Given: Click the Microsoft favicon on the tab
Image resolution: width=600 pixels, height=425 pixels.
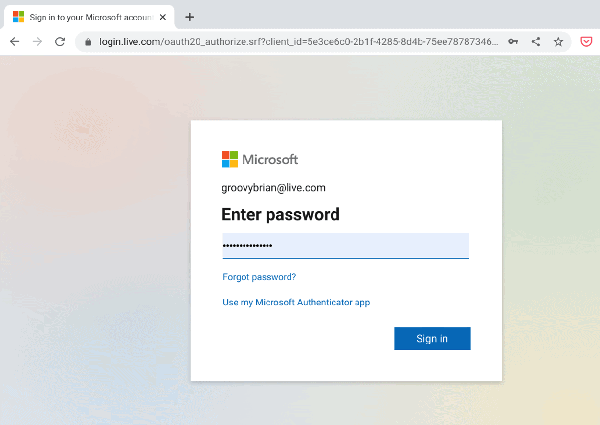Looking at the screenshot, I should tap(18, 16).
